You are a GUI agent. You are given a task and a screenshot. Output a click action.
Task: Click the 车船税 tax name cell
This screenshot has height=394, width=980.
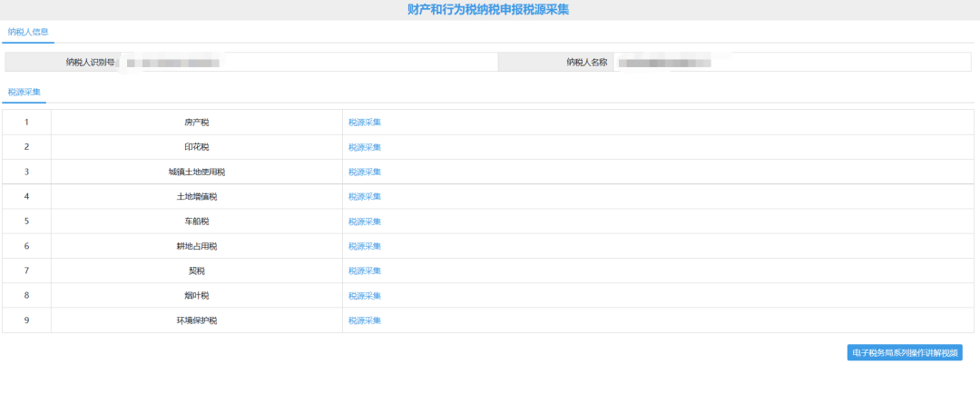pos(196,222)
